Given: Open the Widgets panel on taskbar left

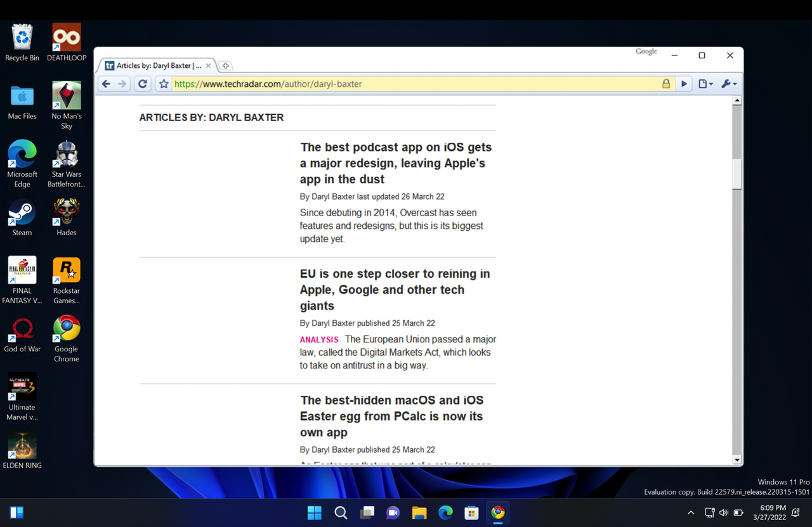Looking at the screenshot, I should [x=16, y=512].
